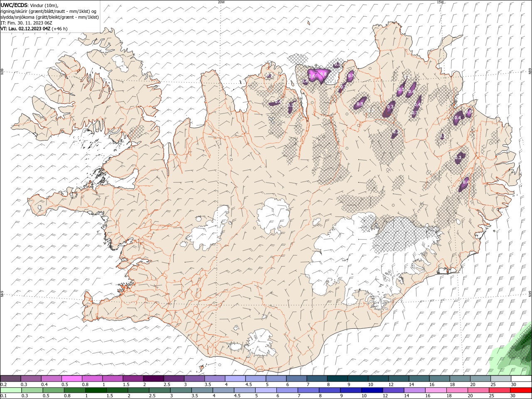Click the '0.8' value in the bright pink snow area
532x399 pixels.
pyautogui.click(x=324, y=74)
